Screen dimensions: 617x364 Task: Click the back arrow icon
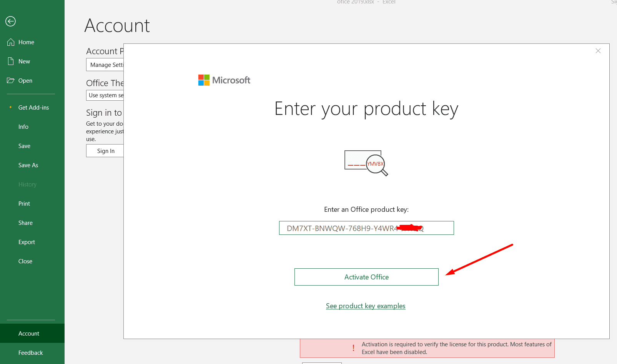(x=10, y=21)
